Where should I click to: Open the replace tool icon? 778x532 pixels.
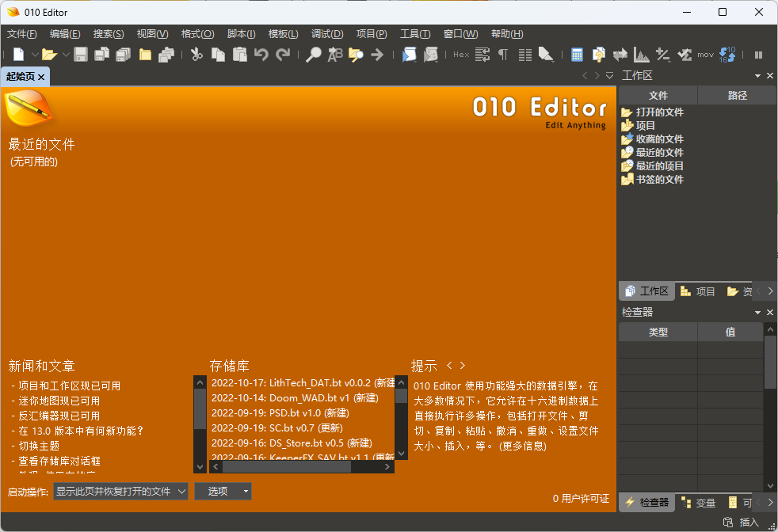tap(335, 55)
